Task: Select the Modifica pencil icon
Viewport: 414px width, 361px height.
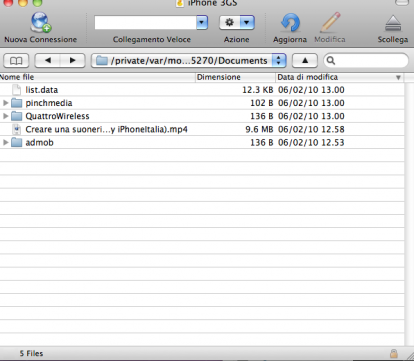Action: coord(330,22)
